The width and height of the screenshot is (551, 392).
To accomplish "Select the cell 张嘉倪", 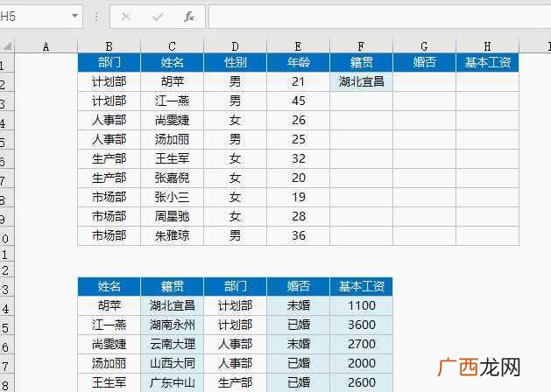I will (x=172, y=178).
